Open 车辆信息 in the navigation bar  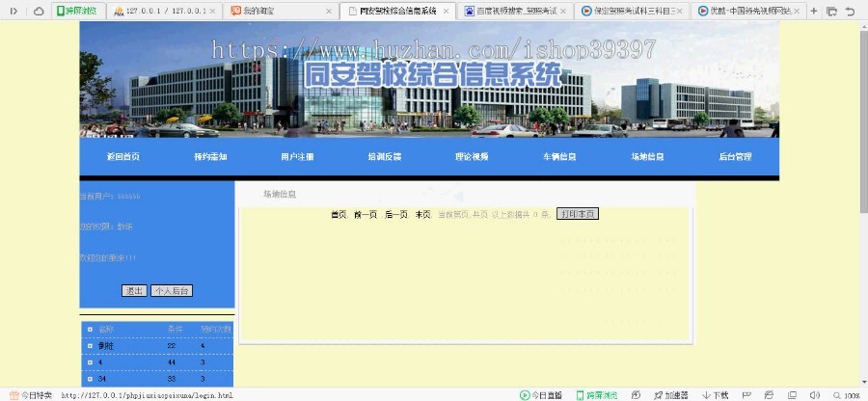[x=559, y=156]
